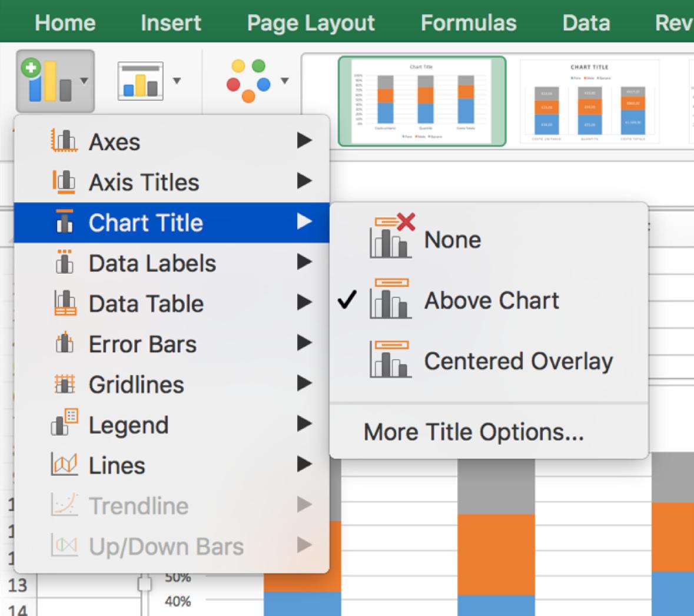Click the Add Chart Element icon

tap(48, 81)
